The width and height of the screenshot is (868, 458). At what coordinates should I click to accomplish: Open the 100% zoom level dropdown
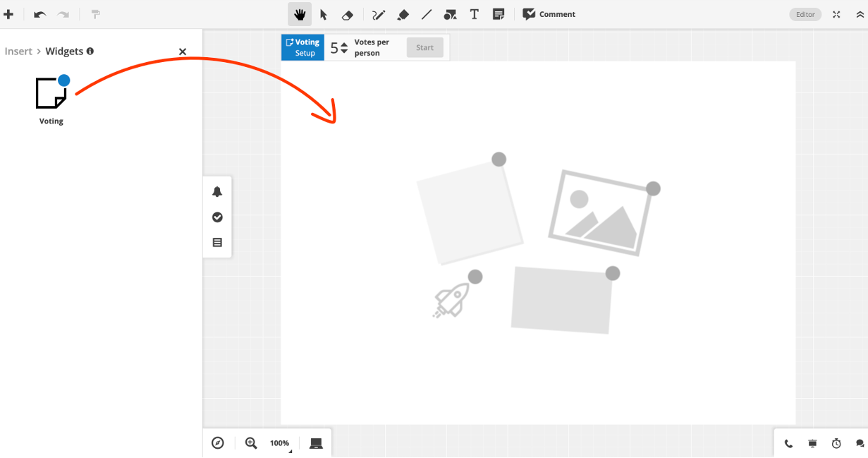(x=280, y=443)
